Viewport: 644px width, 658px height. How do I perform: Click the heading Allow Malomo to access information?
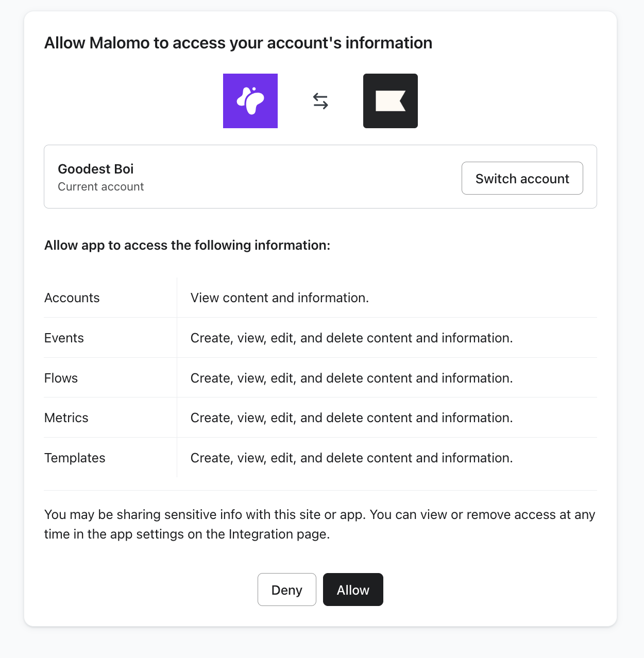pos(238,43)
